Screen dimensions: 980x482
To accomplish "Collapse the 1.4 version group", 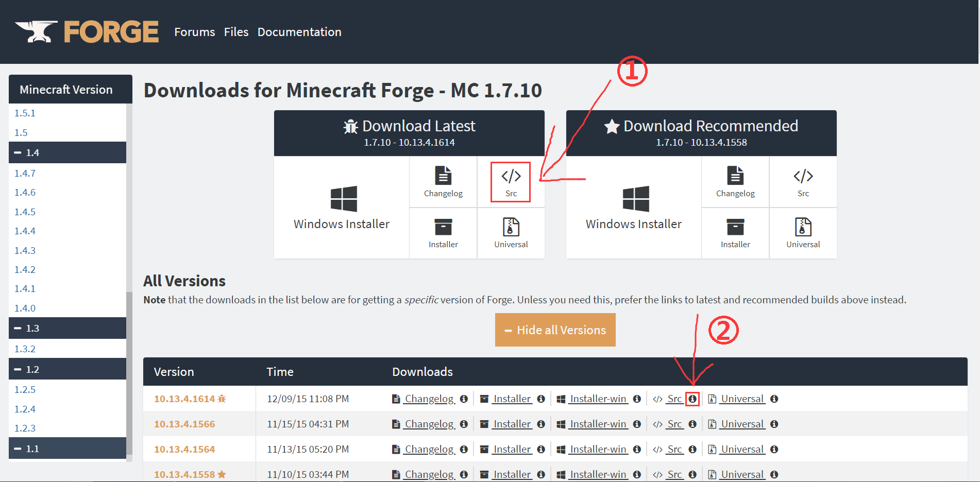I will tap(67, 152).
